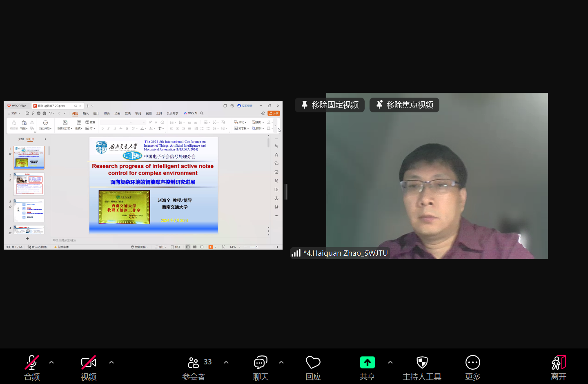Screen dimensions: 588x384
Task: Click the orange 分享 button in WPS
Action: pyautogui.click(x=274, y=114)
